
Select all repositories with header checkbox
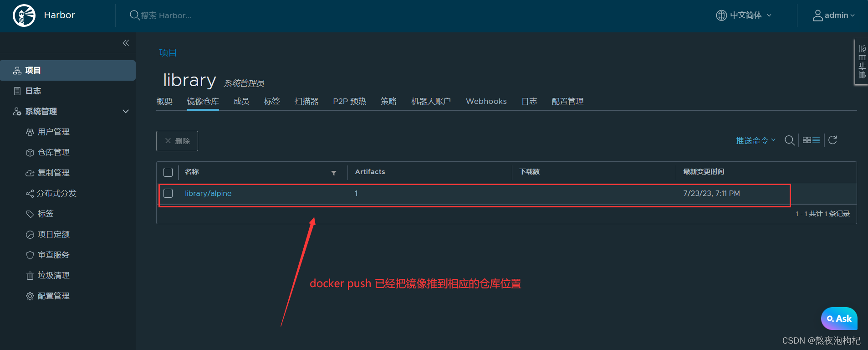[168, 172]
